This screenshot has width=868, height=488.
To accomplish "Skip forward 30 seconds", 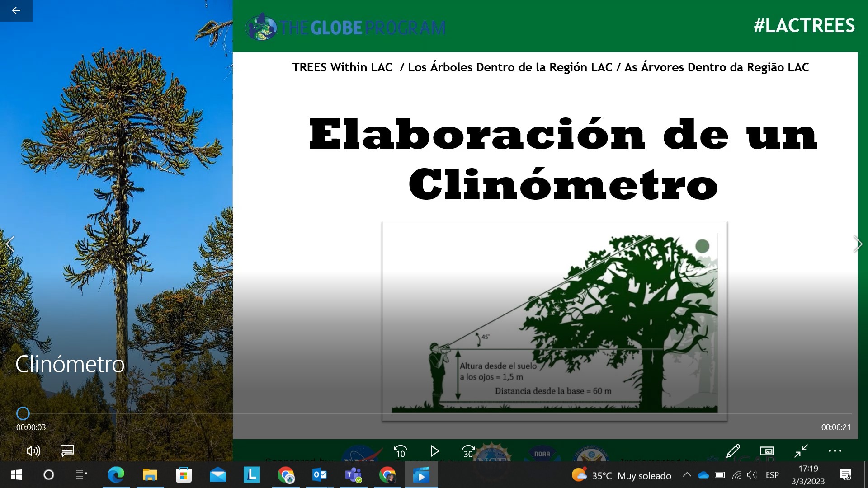I will coord(468,451).
